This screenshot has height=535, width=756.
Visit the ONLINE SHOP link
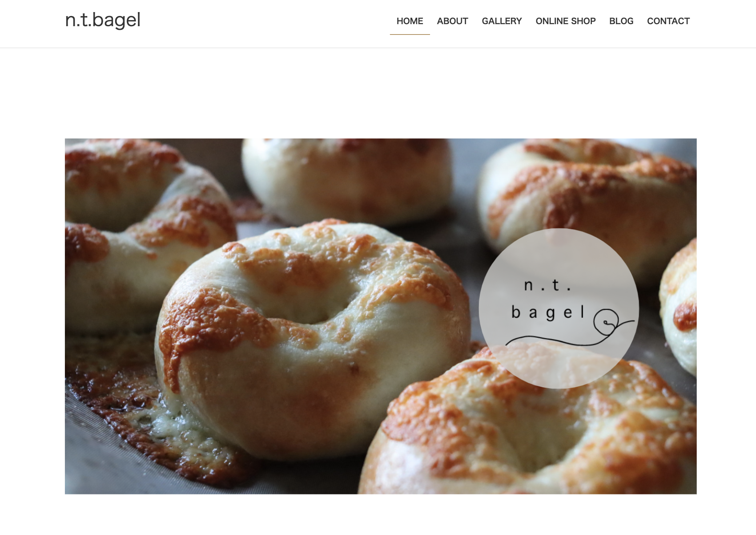click(565, 21)
